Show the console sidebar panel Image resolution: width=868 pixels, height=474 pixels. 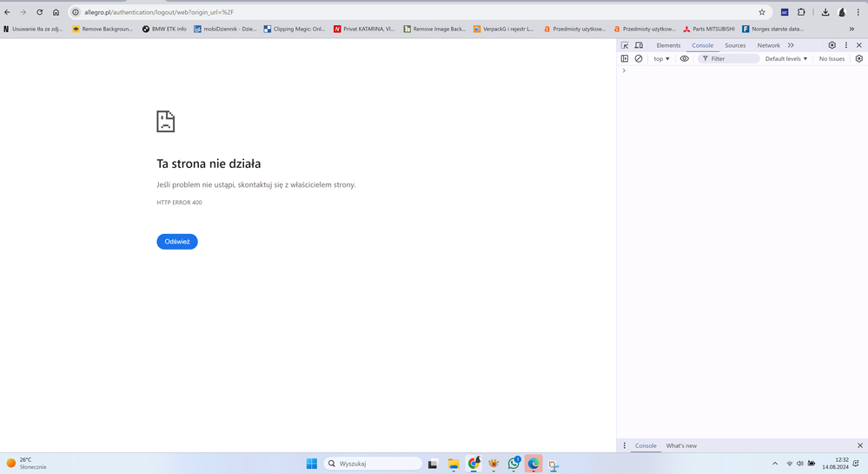pos(625,59)
